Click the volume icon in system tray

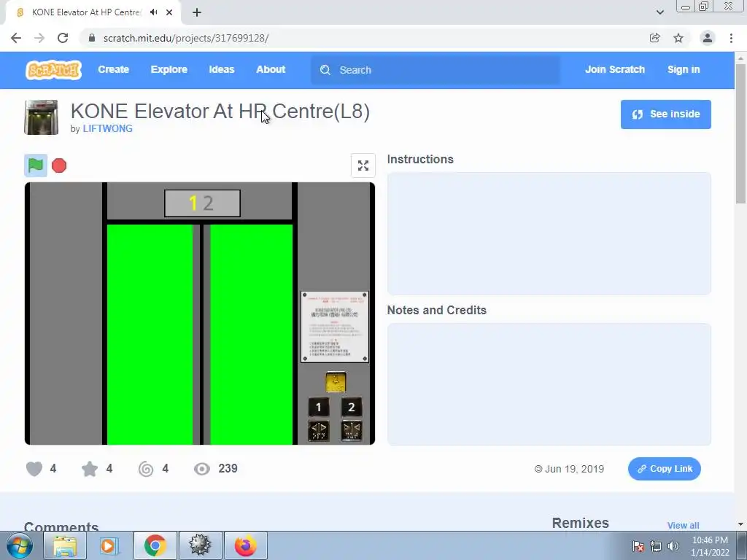(x=673, y=546)
